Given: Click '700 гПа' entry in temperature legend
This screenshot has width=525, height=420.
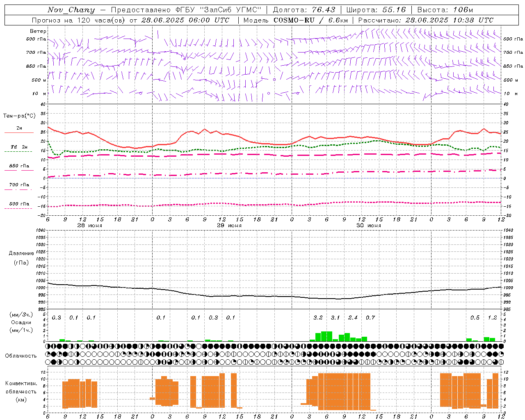Looking at the screenshot, I should coord(19,185).
